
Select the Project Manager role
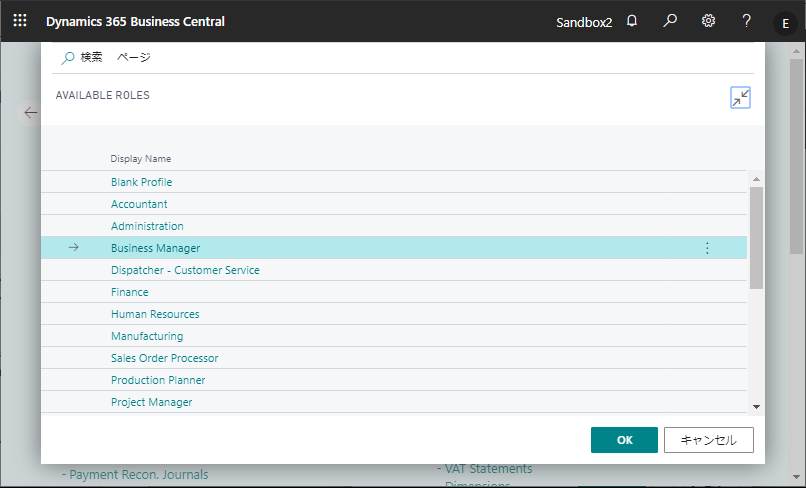(x=151, y=402)
